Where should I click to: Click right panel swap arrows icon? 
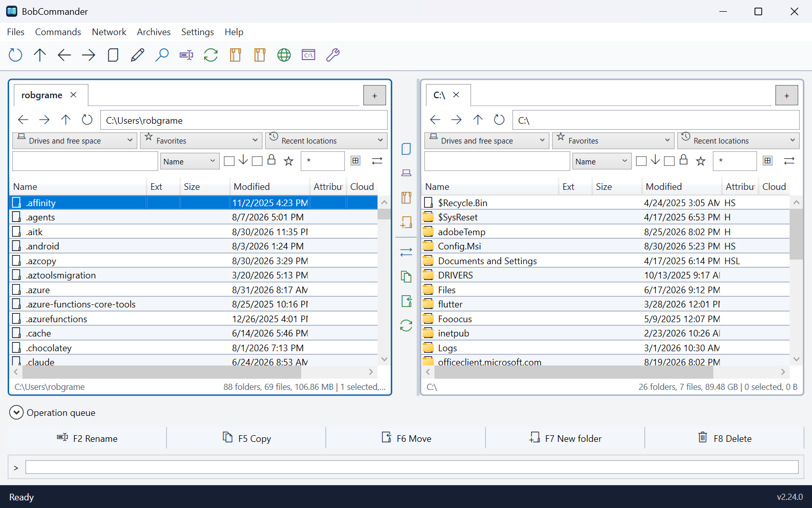(x=789, y=161)
